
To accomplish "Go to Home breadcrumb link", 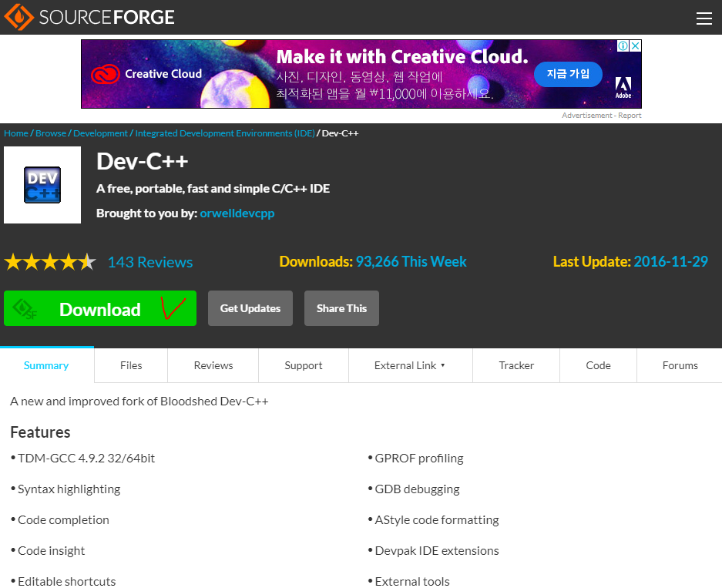I will coord(16,133).
